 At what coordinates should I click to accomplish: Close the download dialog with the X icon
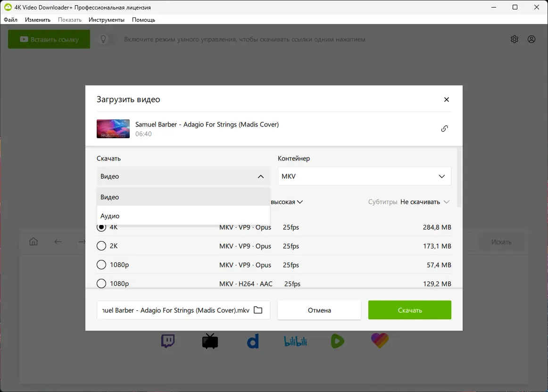(x=446, y=100)
